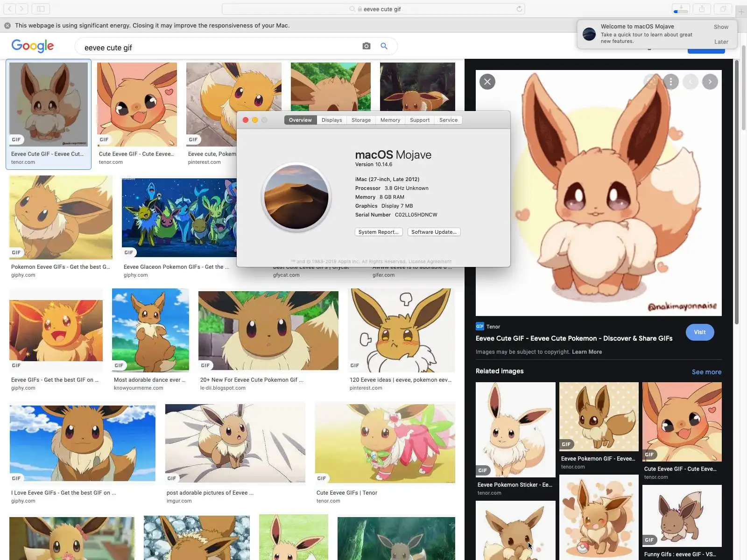Show the Safari sidebar
The width and height of the screenshot is (747, 560).
tap(41, 9)
